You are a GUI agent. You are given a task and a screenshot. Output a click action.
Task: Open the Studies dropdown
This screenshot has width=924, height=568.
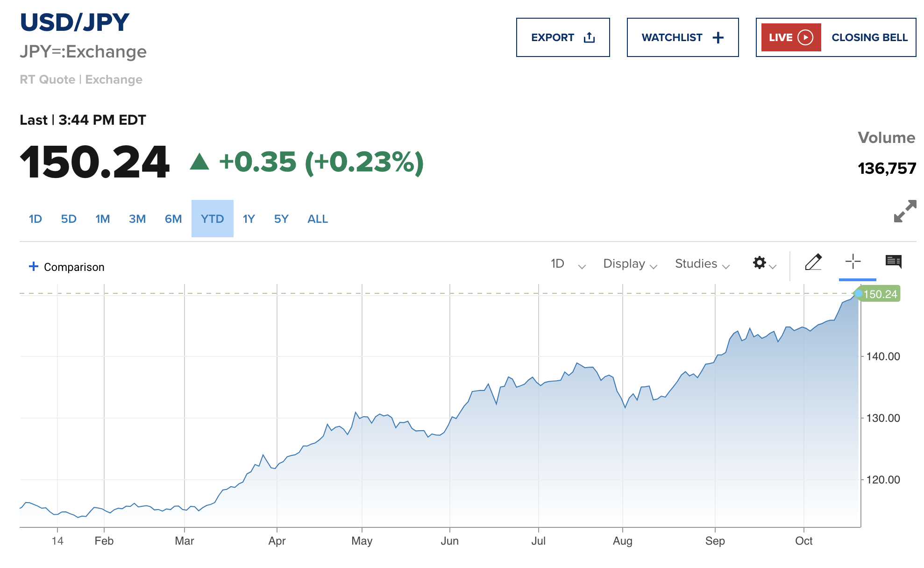point(702,264)
